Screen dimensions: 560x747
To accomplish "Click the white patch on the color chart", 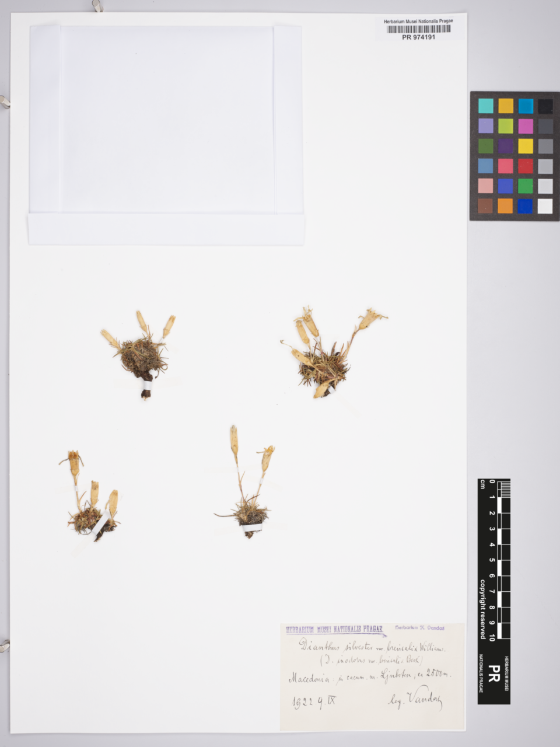I will (x=545, y=206).
